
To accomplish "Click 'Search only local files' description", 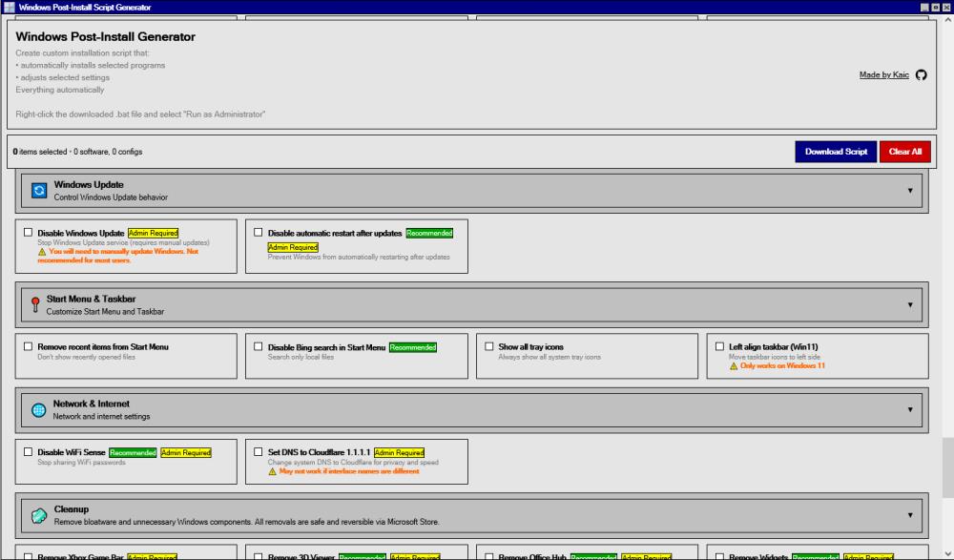I will (301, 358).
